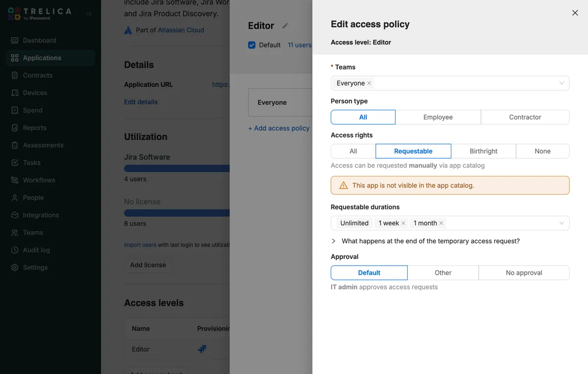Open the 11 users link
The height and width of the screenshot is (374, 588).
pos(299,45)
